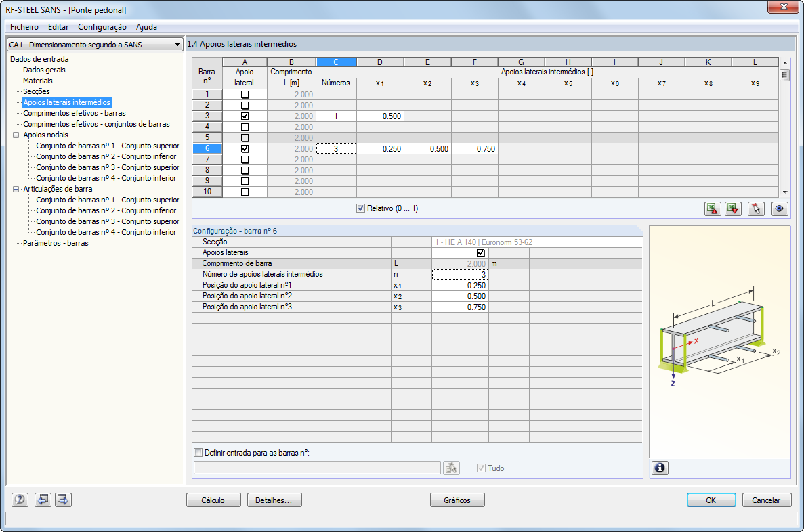804x532 pixels.
Task: Uncheck lateral support for bar 3
Action: [245, 116]
